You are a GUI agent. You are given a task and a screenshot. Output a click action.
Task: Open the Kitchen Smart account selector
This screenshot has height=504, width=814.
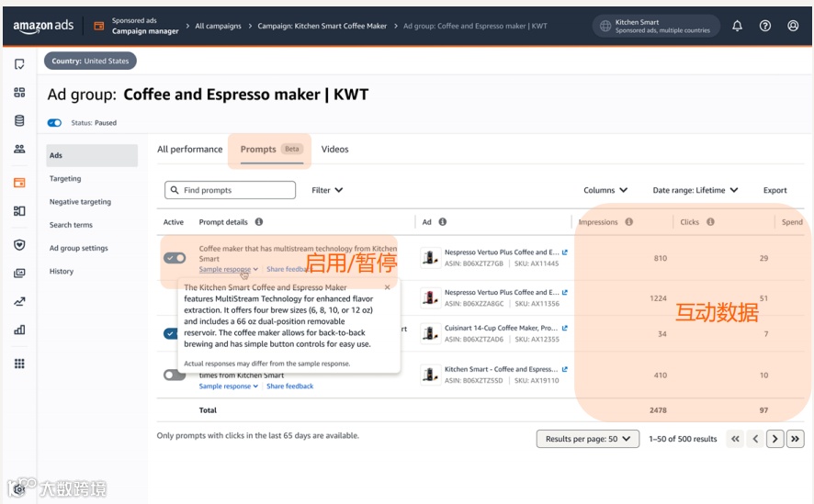coord(656,26)
